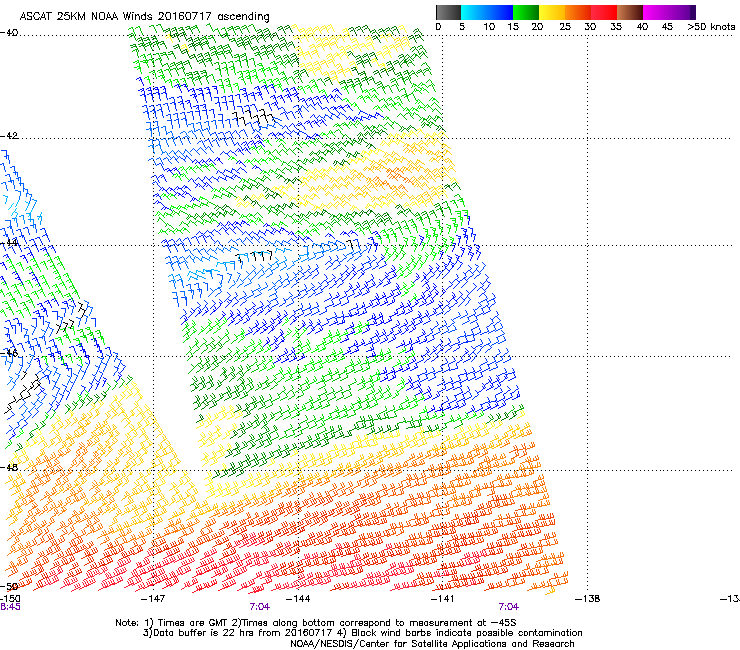Click the "35" label under the color bar
This screenshot has width=740, height=650.
pyautogui.click(x=616, y=27)
